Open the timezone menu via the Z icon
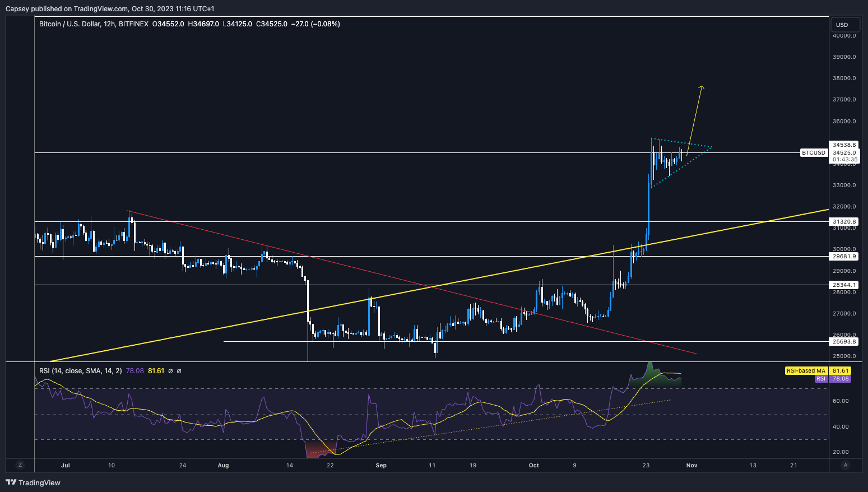 point(20,465)
